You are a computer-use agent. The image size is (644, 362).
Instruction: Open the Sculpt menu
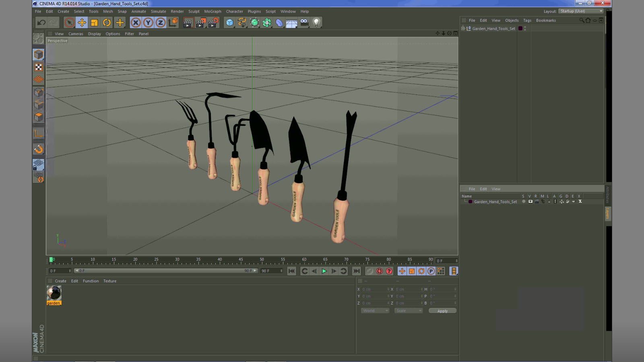[x=194, y=11]
